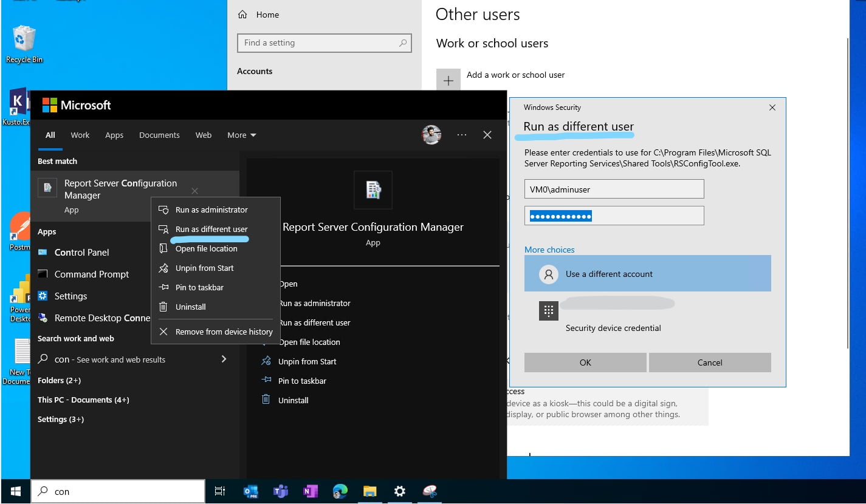Click the plus icon for adding work user
Viewport: 866px width, 504px height.
pos(448,81)
